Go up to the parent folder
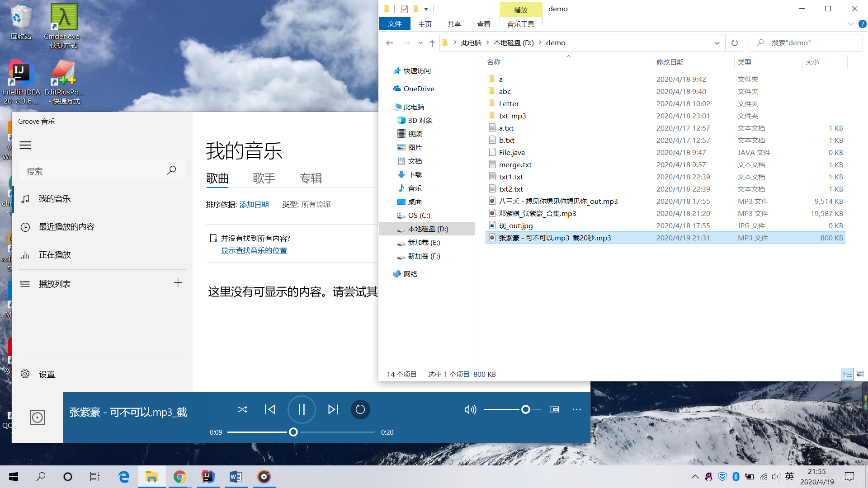The width and height of the screenshot is (868, 488). [x=432, y=42]
